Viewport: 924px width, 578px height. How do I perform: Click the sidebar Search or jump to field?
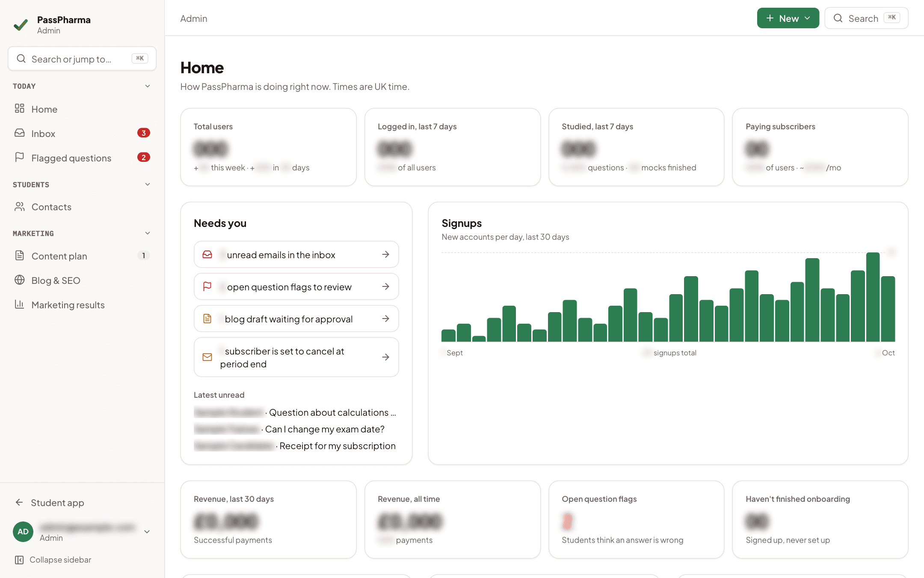82,59
